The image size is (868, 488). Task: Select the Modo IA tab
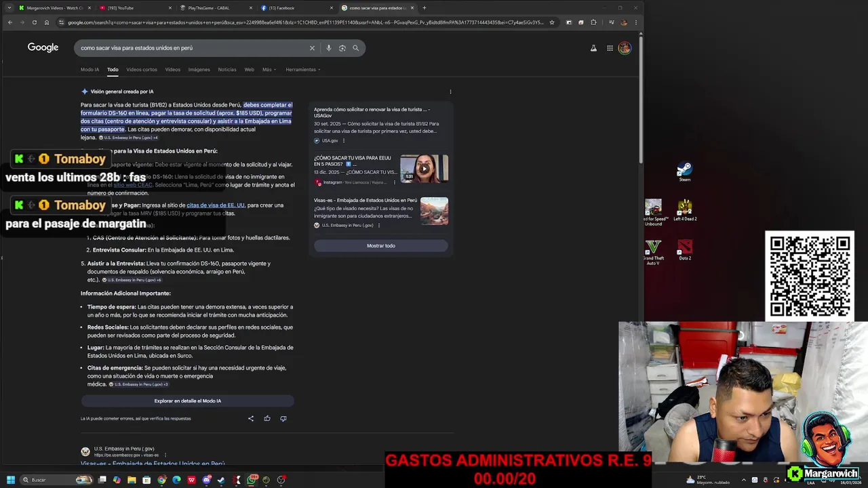[90, 70]
